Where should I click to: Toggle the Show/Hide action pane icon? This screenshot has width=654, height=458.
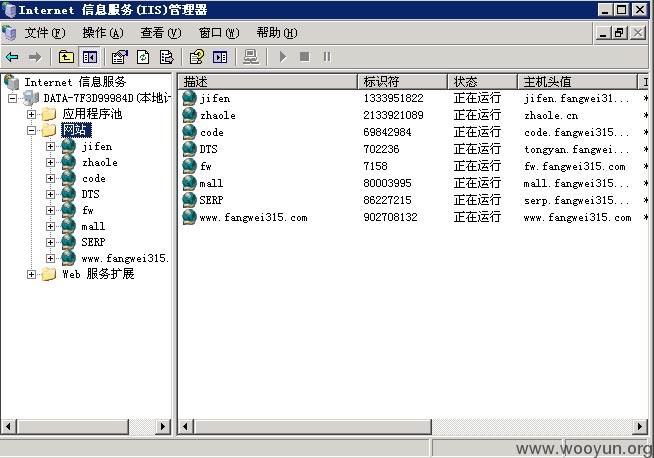220,57
